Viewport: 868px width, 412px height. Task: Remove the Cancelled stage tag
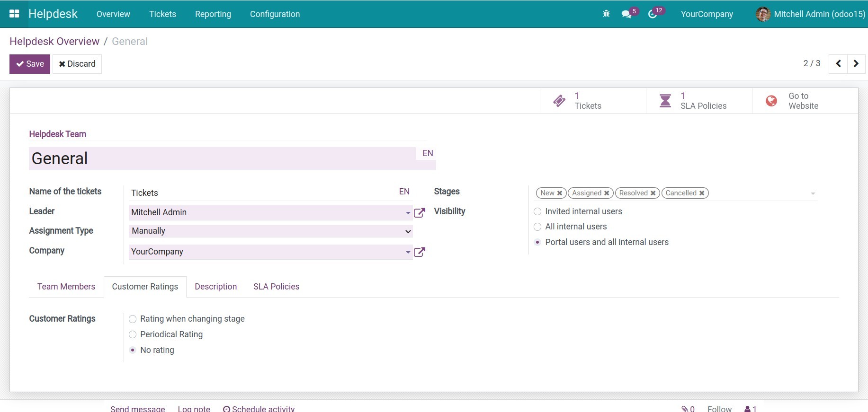(702, 193)
